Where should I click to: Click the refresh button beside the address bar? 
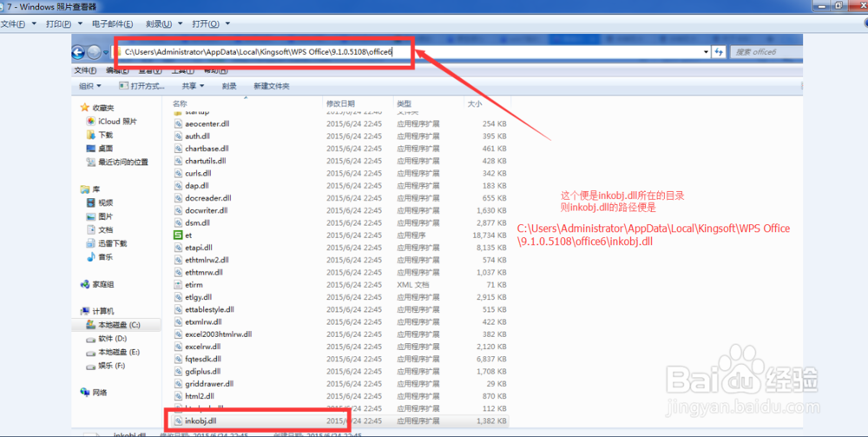pyautogui.click(x=719, y=51)
